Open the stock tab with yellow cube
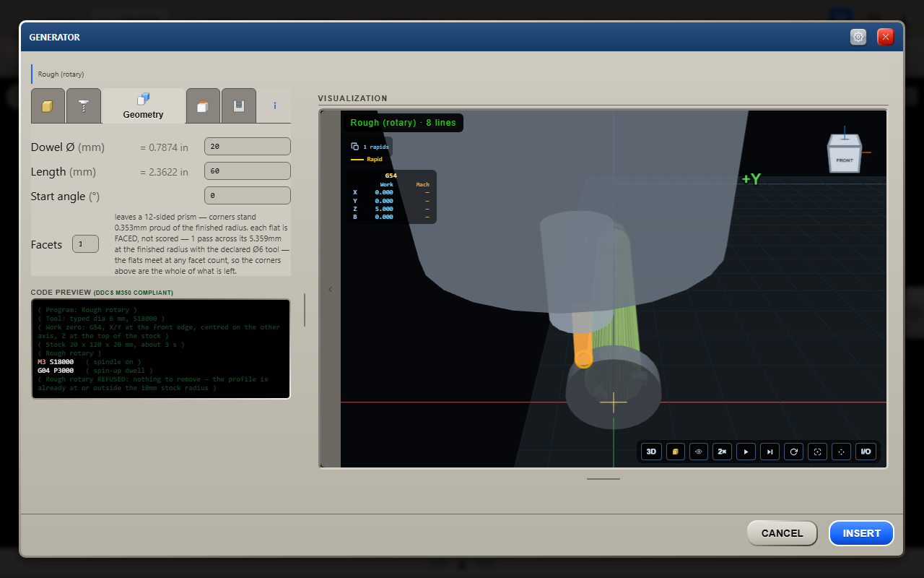This screenshot has height=578, width=924. [x=48, y=106]
